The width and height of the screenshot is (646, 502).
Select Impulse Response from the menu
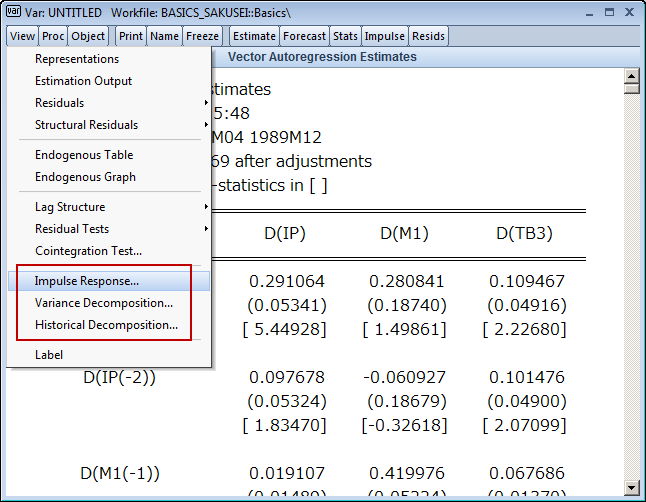coord(87,281)
